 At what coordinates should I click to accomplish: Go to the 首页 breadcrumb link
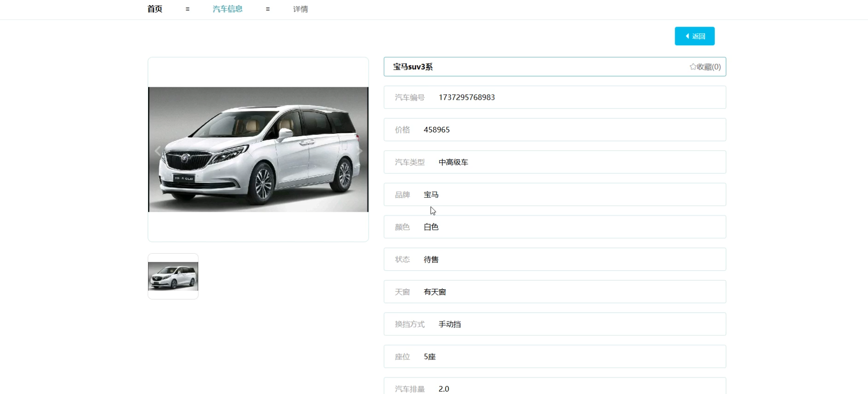pyautogui.click(x=155, y=9)
